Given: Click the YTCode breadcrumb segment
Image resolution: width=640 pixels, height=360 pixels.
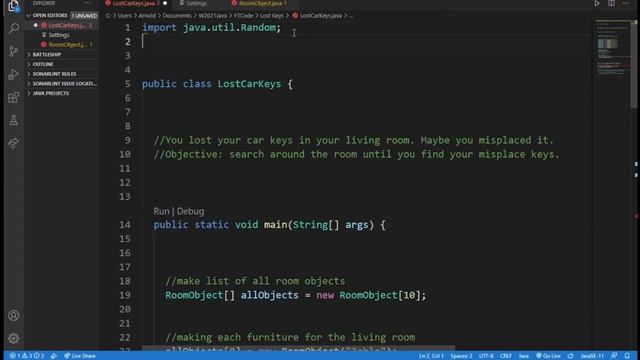Looking at the screenshot, I should pyautogui.click(x=243, y=16).
